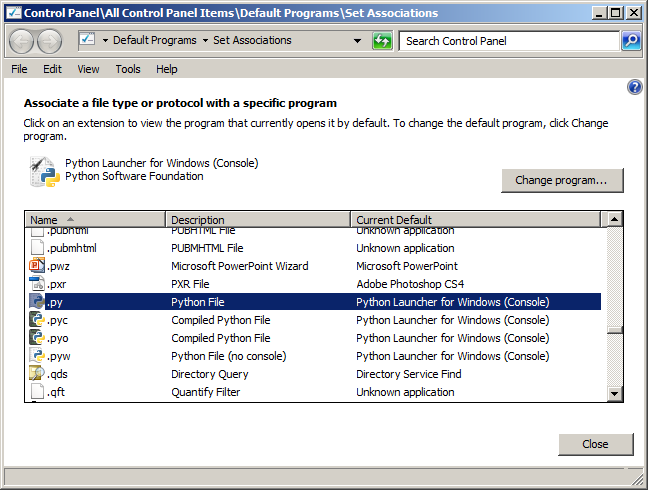
Task: Click the .pubmhtml blank file icon
Action: (37, 247)
